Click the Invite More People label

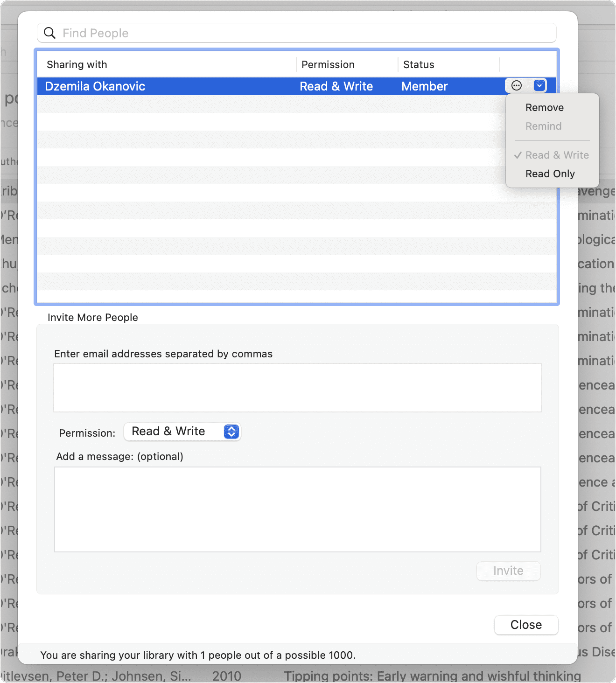92,317
